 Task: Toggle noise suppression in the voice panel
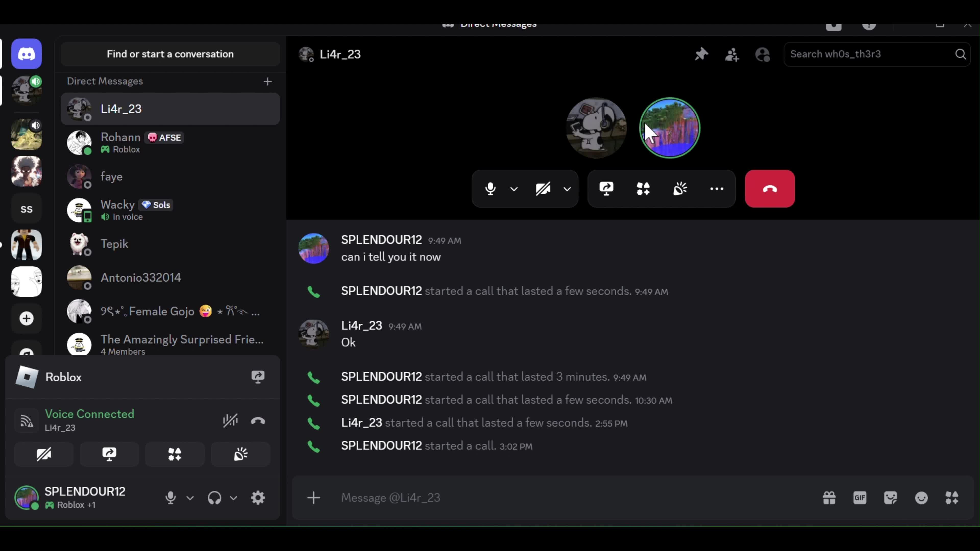click(x=230, y=420)
